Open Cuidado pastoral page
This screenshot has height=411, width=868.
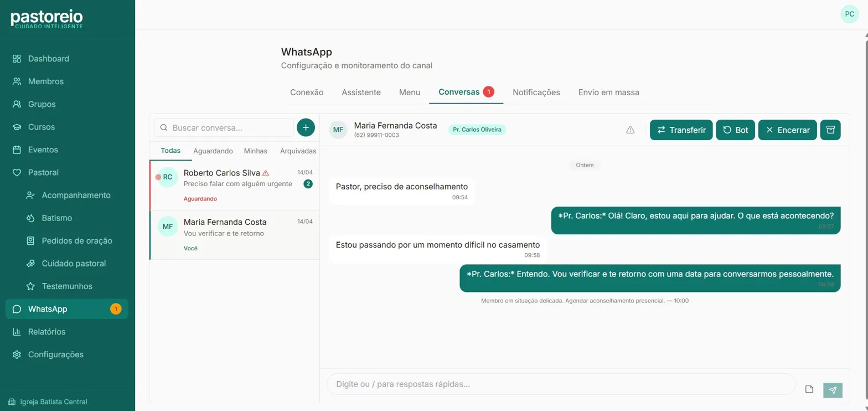73,263
